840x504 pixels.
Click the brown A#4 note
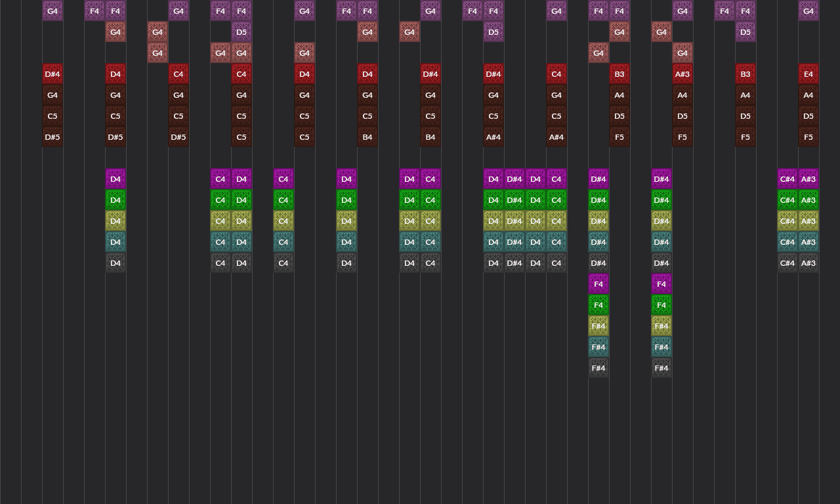(493, 137)
